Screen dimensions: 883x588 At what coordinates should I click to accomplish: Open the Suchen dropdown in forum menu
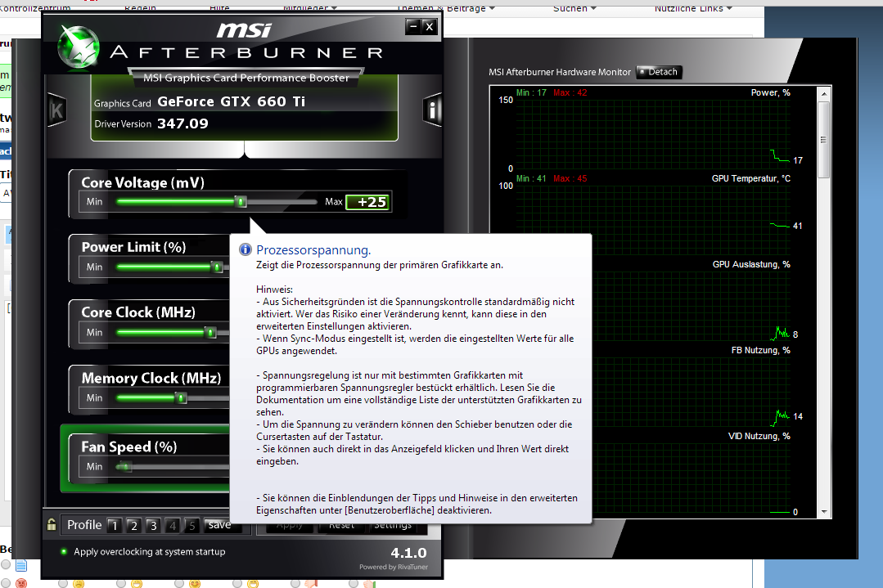[574, 7]
